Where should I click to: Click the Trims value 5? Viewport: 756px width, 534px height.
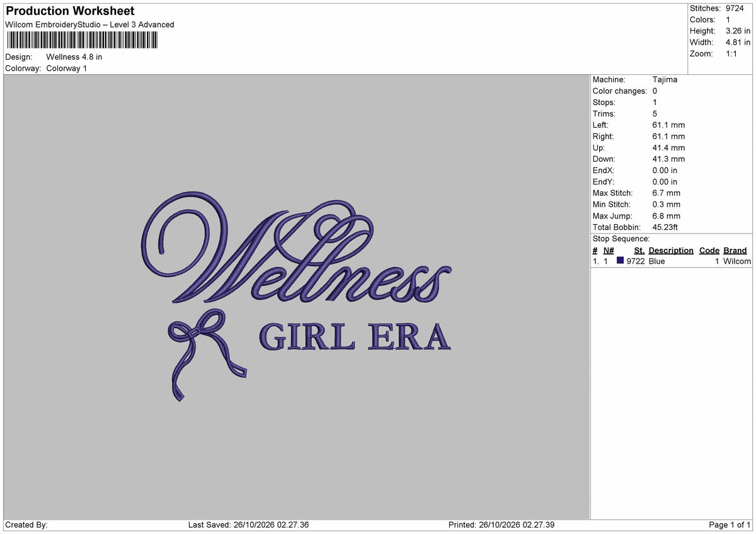pyautogui.click(x=655, y=113)
